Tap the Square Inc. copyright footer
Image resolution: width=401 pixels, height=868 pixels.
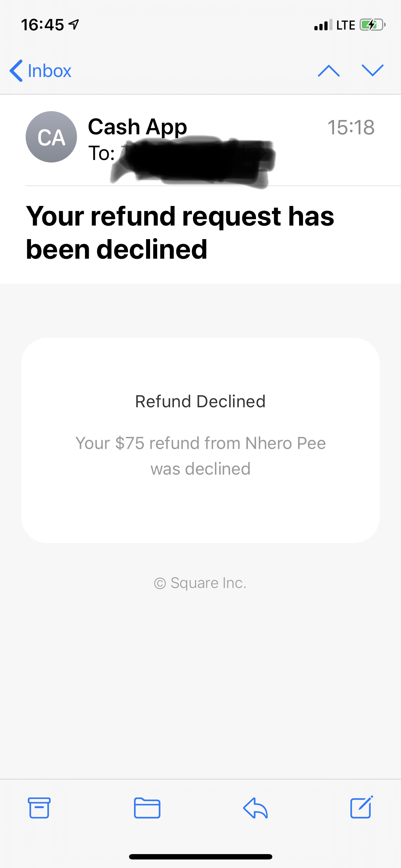[200, 583]
